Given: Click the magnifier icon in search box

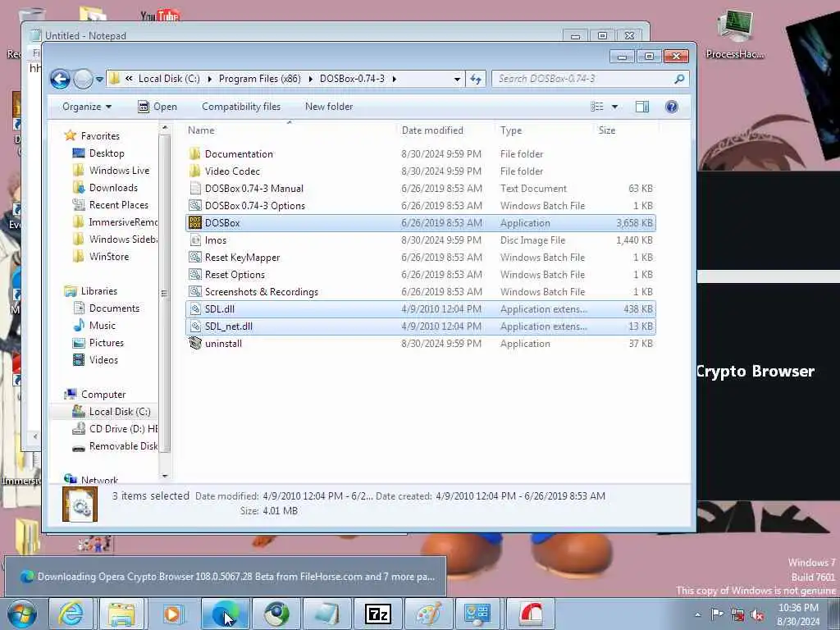Looking at the screenshot, I should click(679, 79).
